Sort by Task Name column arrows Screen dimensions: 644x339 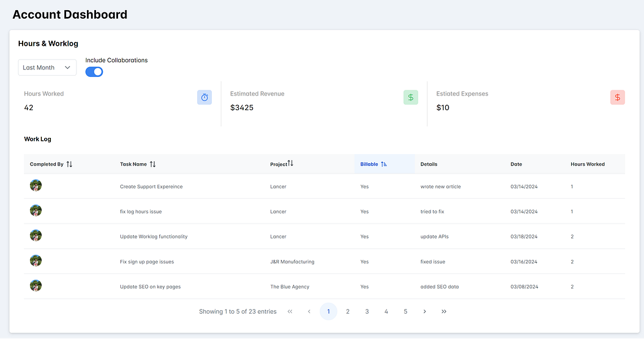tap(153, 164)
